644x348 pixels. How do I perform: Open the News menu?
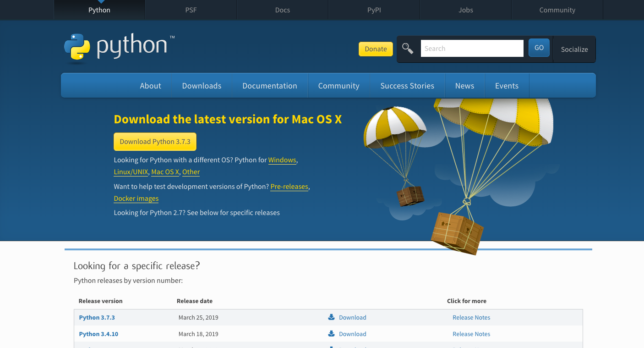(x=464, y=86)
